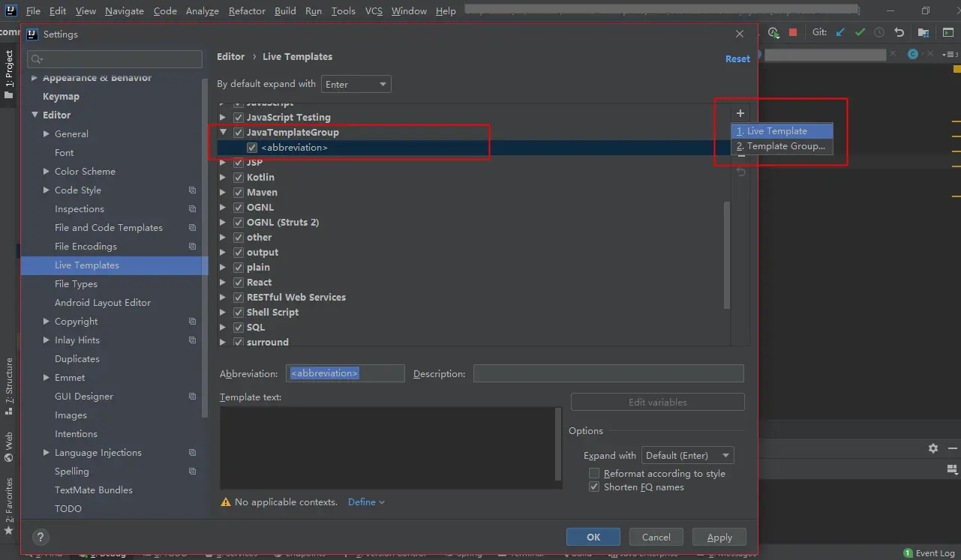
Task: Toggle the Kotlin group checkbox
Action: (x=238, y=178)
